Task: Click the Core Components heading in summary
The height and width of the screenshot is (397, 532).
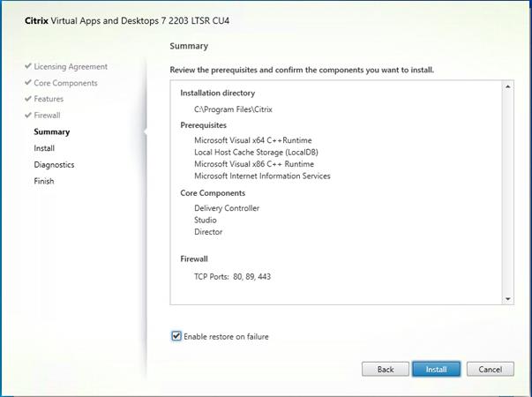Action: pos(213,192)
